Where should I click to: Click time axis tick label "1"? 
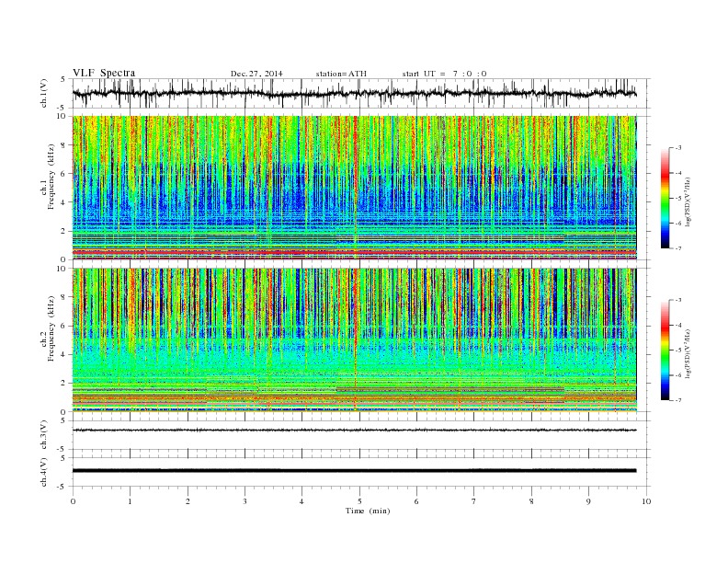(x=131, y=501)
